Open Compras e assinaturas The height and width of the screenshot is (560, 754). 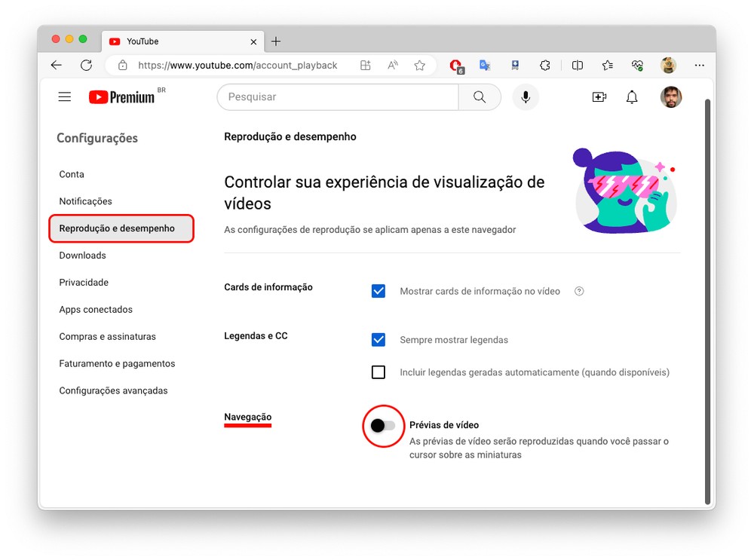pos(108,336)
